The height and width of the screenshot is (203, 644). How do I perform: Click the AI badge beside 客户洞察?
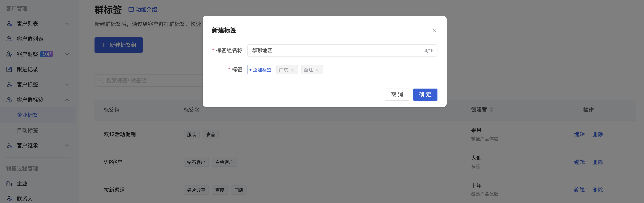[x=46, y=54]
